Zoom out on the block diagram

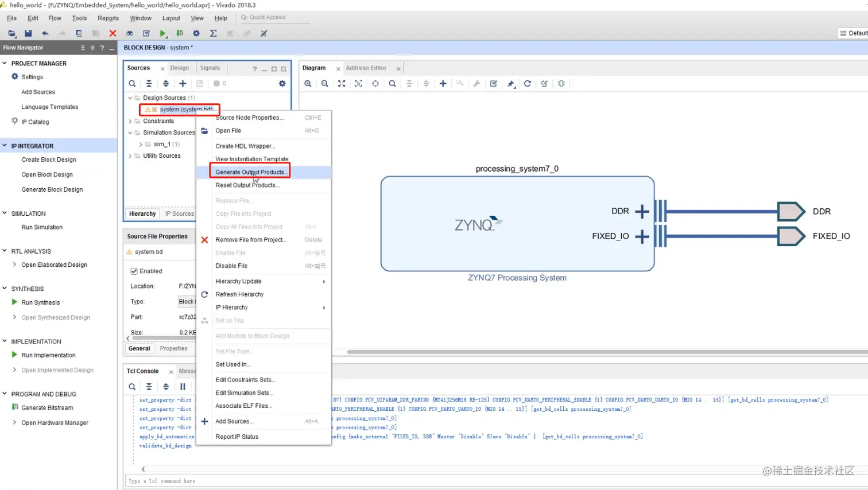[325, 84]
